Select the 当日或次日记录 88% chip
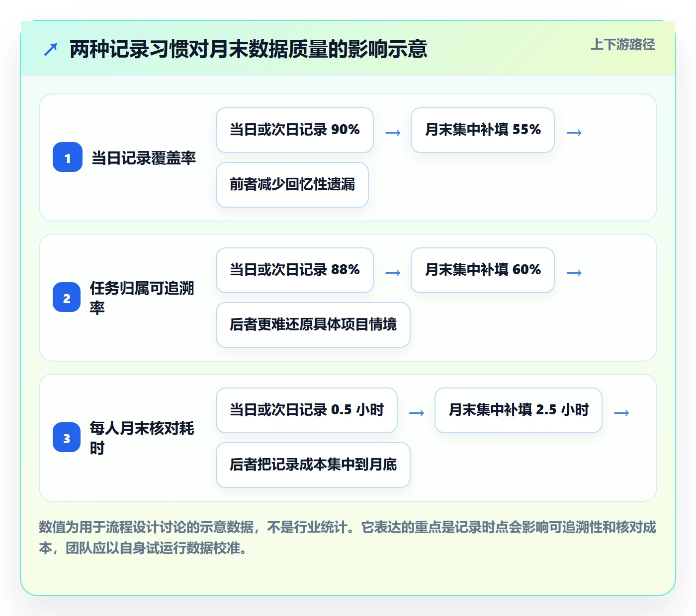The image size is (696, 616). coord(295,270)
